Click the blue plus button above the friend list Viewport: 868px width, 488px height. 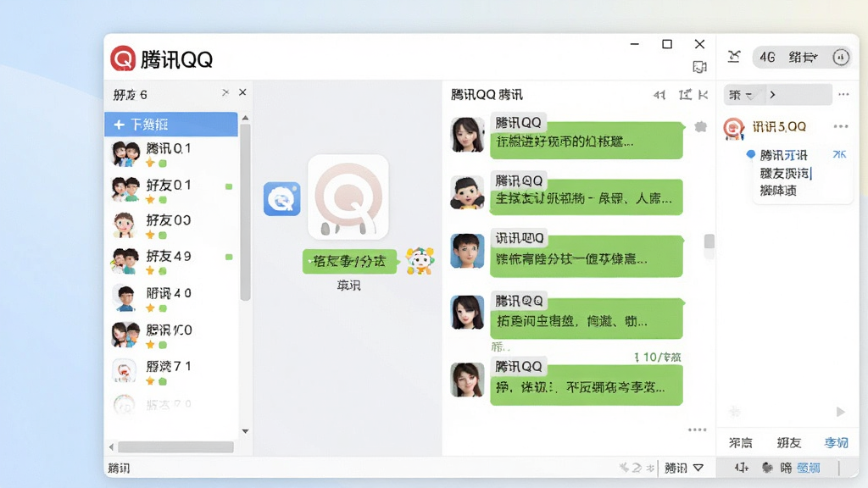click(x=171, y=125)
